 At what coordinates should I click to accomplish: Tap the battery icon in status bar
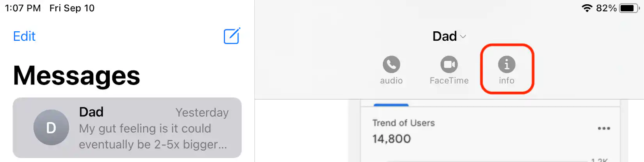(x=629, y=8)
